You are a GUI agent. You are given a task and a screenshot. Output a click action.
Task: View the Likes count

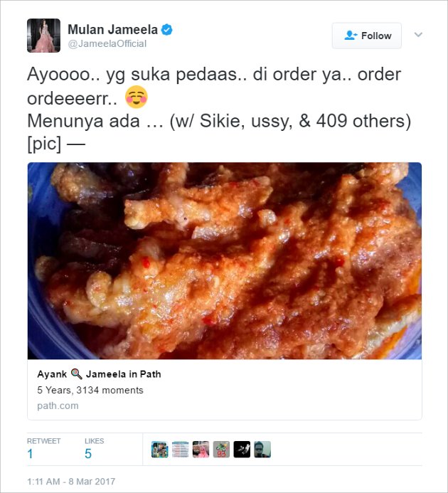tap(88, 454)
